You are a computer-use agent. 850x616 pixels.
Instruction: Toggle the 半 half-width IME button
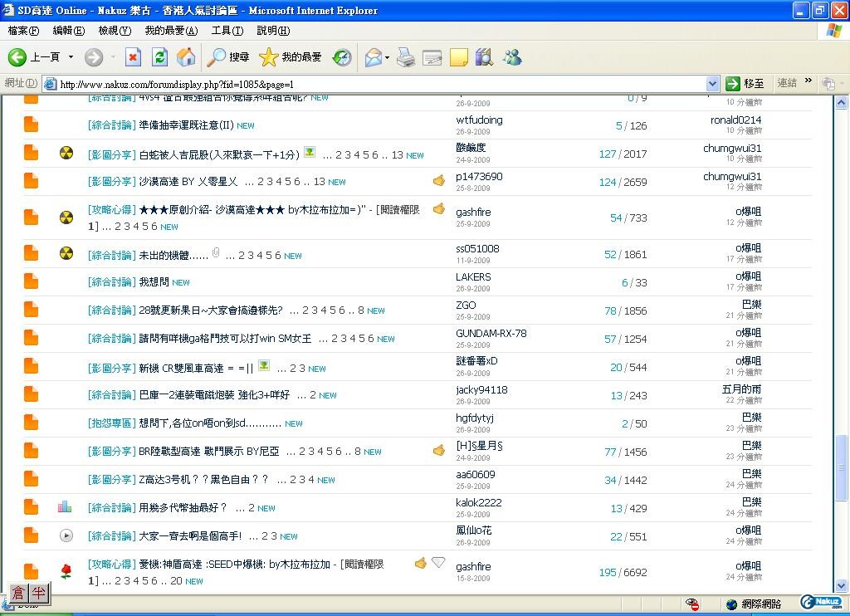coord(38,593)
